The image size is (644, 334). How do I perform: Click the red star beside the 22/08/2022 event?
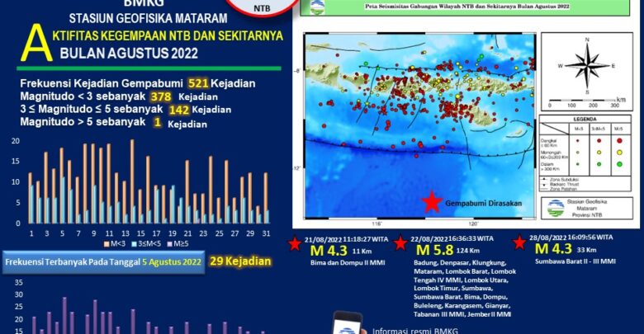click(400, 243)
